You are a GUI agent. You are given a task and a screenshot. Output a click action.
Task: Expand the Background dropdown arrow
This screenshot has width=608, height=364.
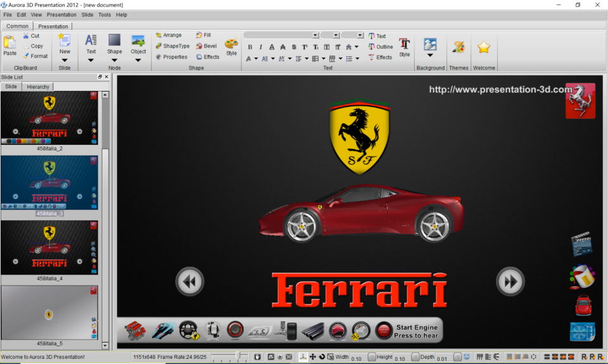click(430, 56)
